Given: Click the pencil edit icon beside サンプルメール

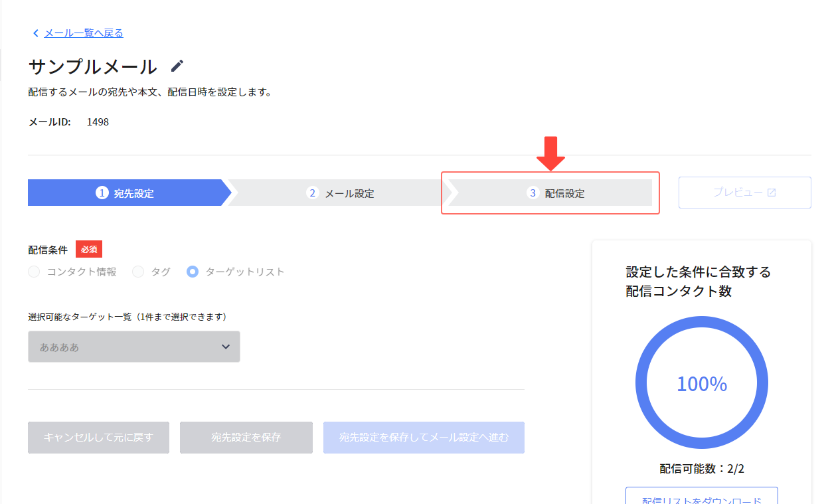Looking at the screenshot, I should click(177, 66).
